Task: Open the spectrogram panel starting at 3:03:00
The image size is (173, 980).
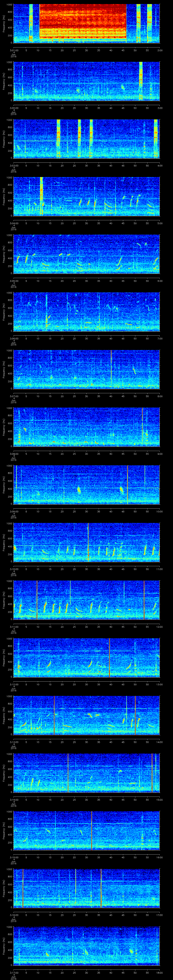Action: (87, 139)
